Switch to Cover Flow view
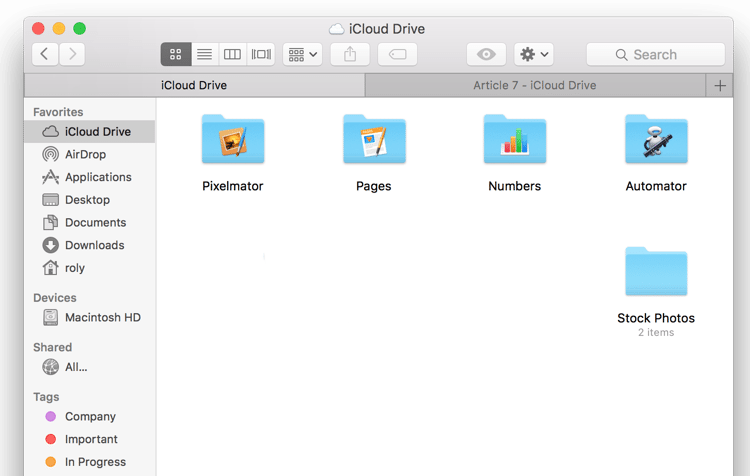The height and width of the screenshot is (476, 750). (x=261, y=54)
